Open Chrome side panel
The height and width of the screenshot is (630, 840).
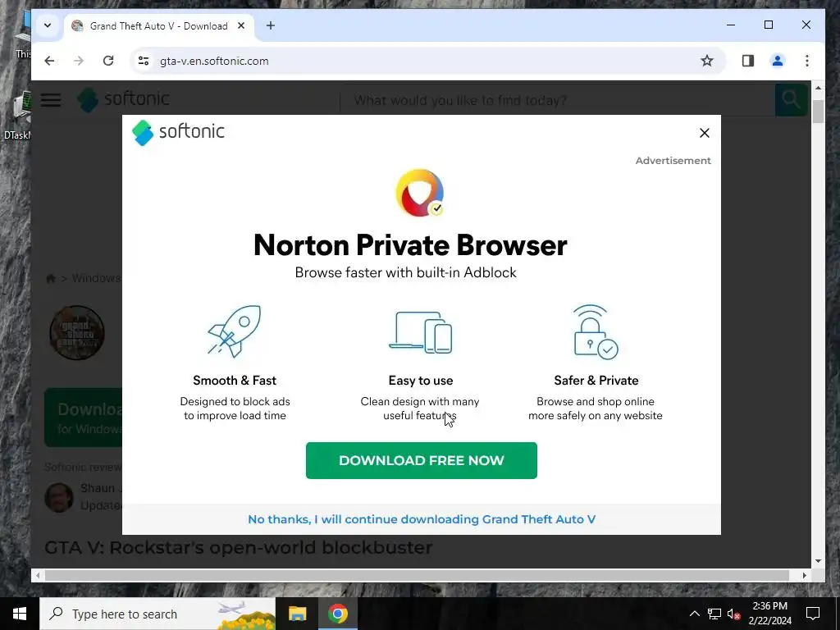pyautogui.click(x=748, y=61)
